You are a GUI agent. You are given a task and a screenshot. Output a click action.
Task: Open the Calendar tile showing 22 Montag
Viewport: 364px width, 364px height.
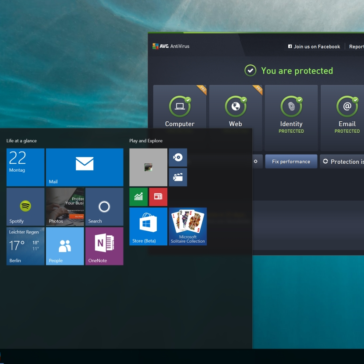pos(25,167)
